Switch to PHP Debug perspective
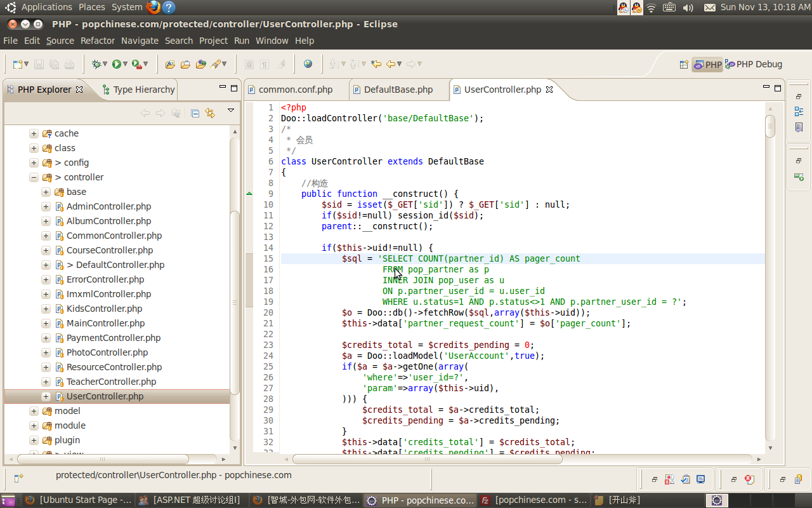Screen dimensions: 812x508 click(754, 64)
